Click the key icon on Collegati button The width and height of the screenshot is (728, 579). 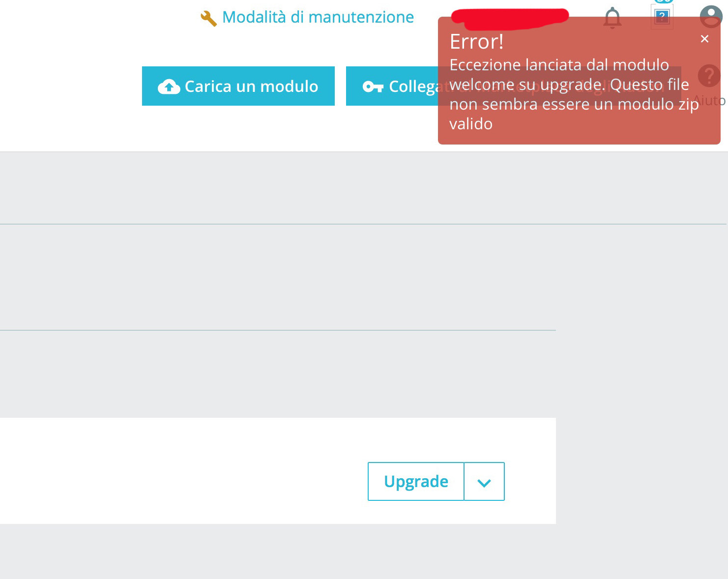point(373,87)
